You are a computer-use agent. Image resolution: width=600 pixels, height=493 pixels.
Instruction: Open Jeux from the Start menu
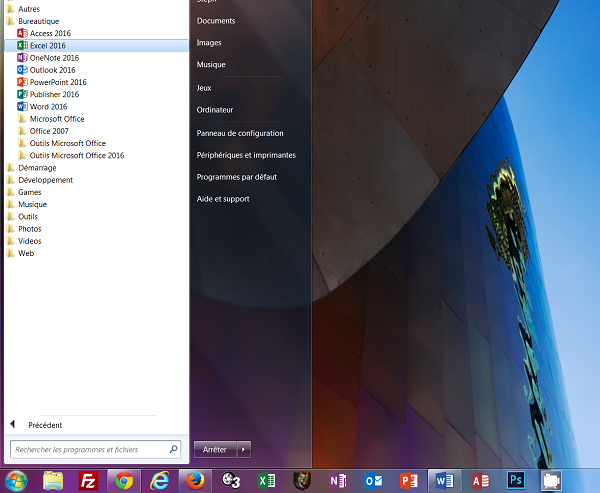[x=204, y=88]
